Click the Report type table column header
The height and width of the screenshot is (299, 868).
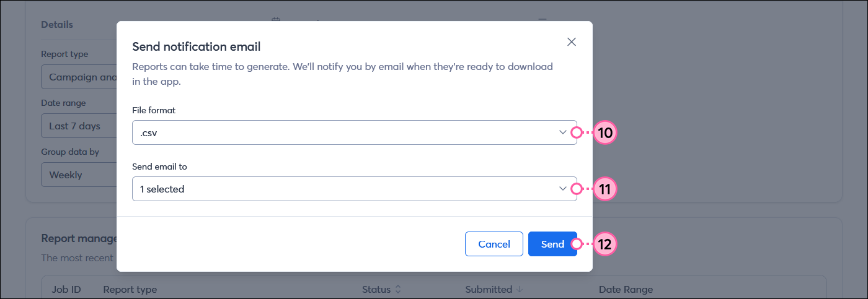130,290
